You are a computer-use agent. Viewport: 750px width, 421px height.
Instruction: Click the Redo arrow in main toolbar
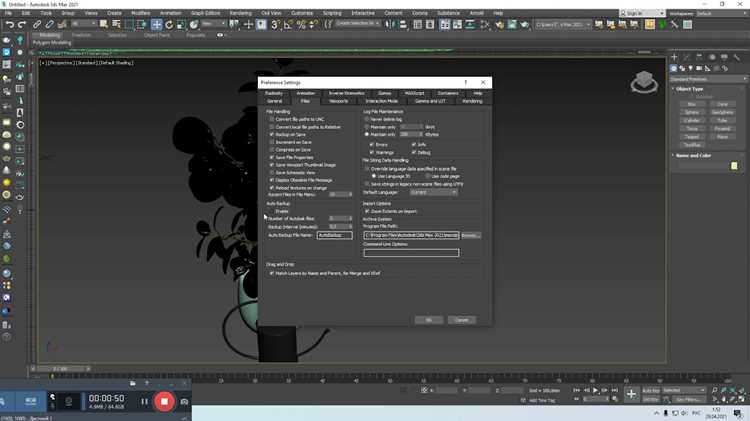22,24
